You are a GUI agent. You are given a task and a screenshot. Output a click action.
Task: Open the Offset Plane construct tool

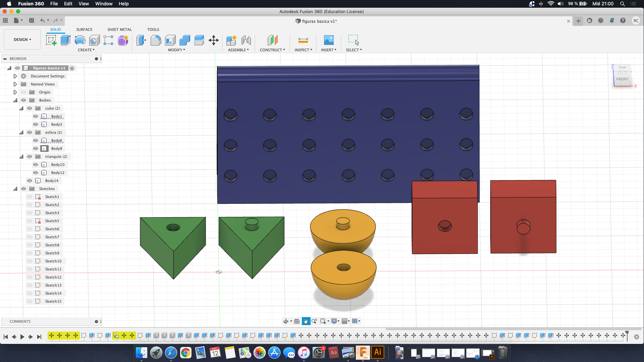point(272,40)
